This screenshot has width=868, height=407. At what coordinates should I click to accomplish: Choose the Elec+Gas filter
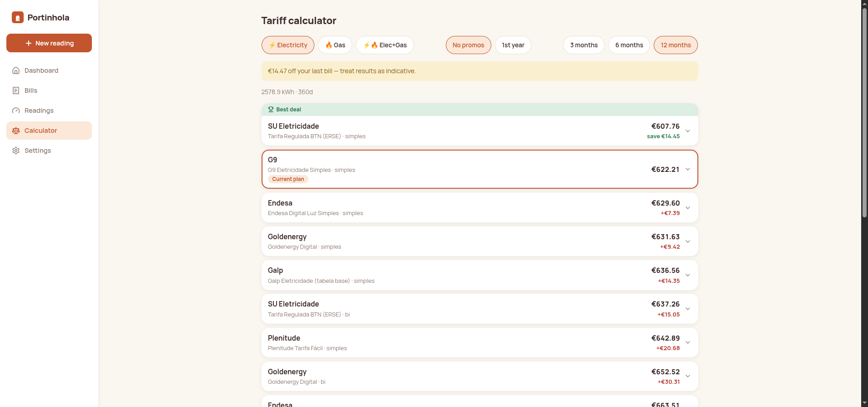[385, 45]
